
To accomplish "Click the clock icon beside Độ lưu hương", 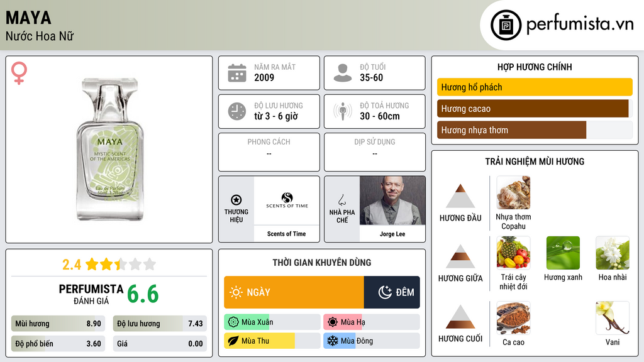I will tap(237, 111).
